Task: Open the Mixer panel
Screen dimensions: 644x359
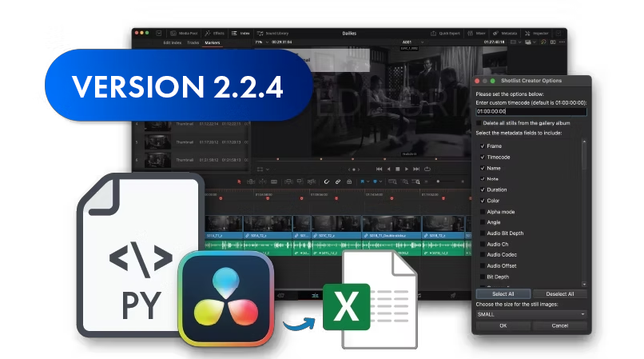Action: (x=476, y=34)
